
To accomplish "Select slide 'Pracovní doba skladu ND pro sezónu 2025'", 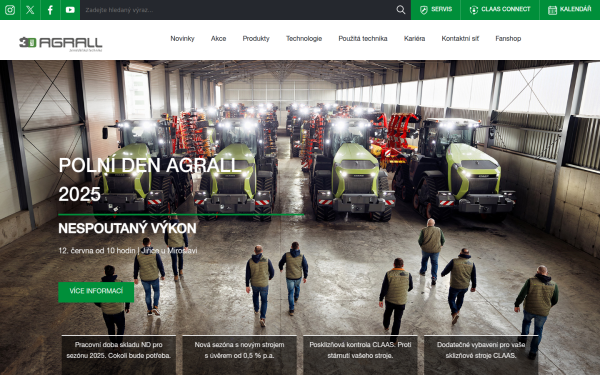I will tap(119, 355).
